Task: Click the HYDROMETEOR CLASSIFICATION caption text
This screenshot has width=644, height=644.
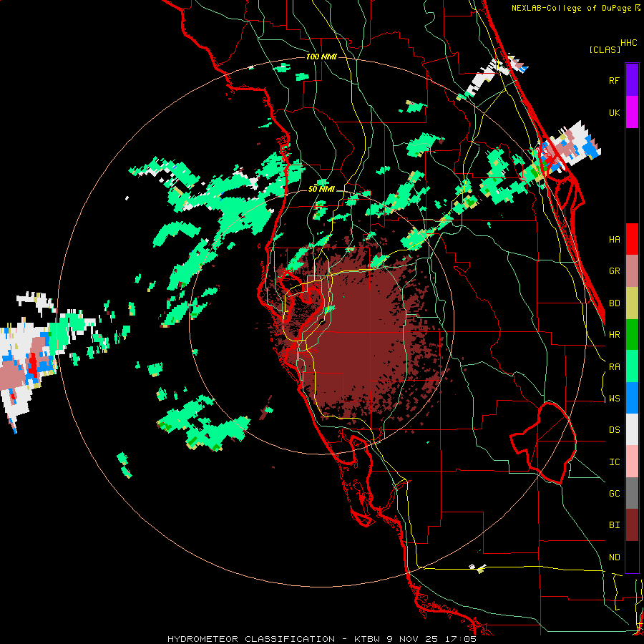Action: (x=251, y=639)
